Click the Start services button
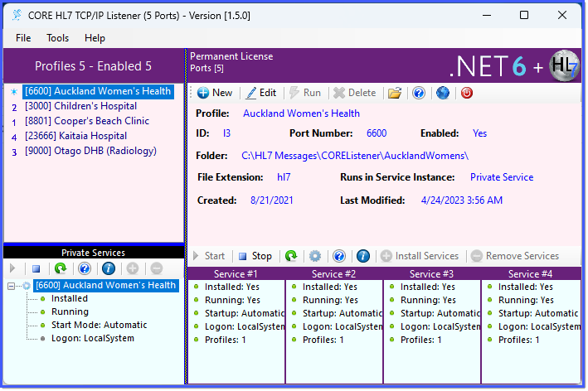 tap(209, 256)
